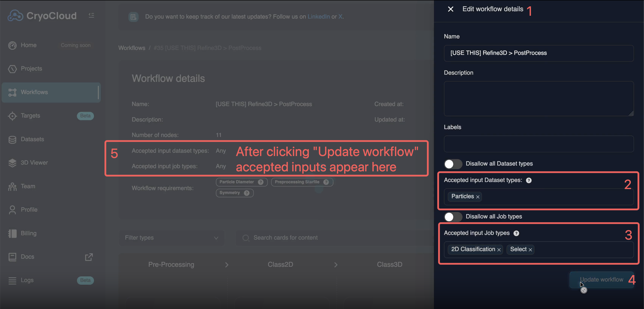Toggle Disallow all Job types switch
This screenshot has height=309, width=644.
pyautogui.click(x=453, y=217)
